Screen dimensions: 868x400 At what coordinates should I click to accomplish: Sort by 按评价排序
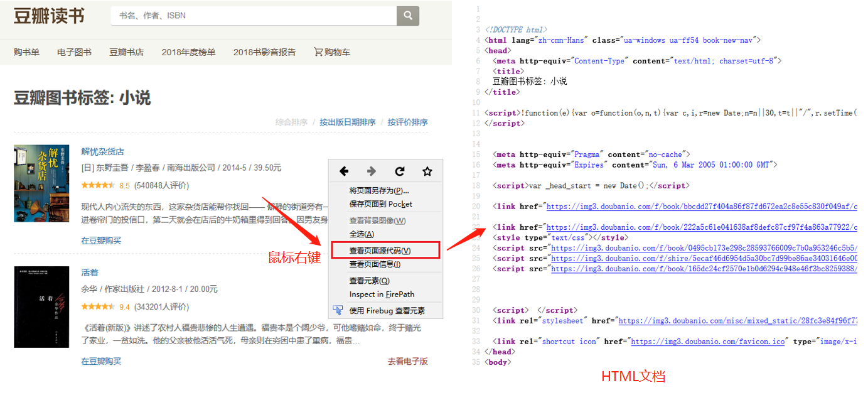click(407, 122)
